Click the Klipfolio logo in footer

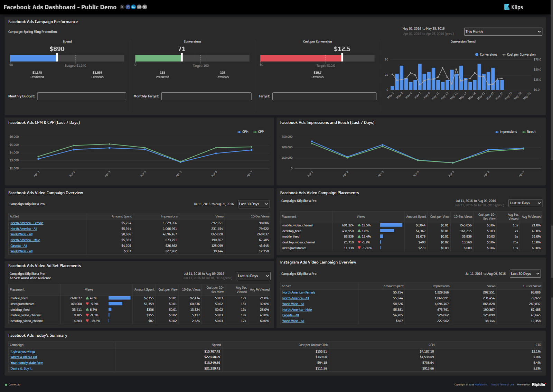pos(539,384)
